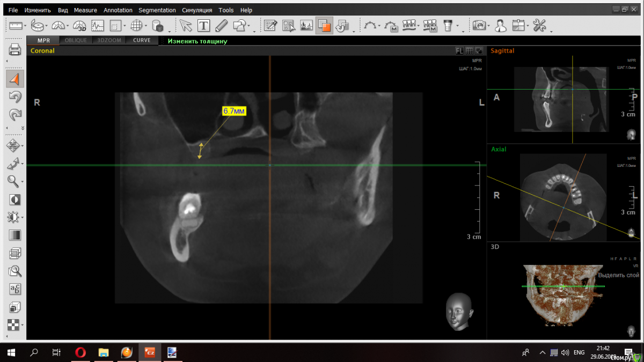Open dropdown arrow next to camera icon

pyautogui.click(x=489, y=26)
